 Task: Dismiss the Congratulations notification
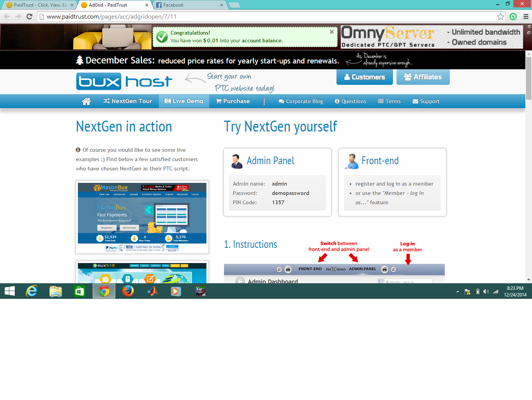(x=332, y=32)
